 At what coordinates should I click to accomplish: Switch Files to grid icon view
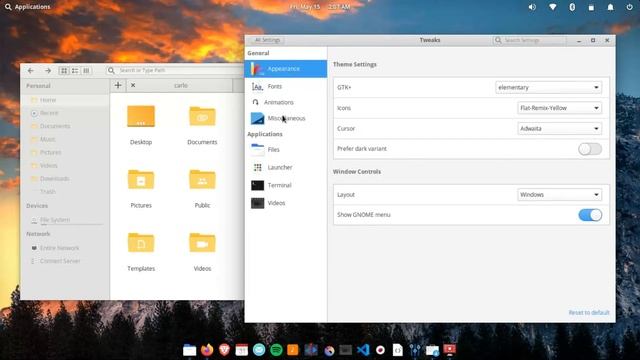click(64, 71)
